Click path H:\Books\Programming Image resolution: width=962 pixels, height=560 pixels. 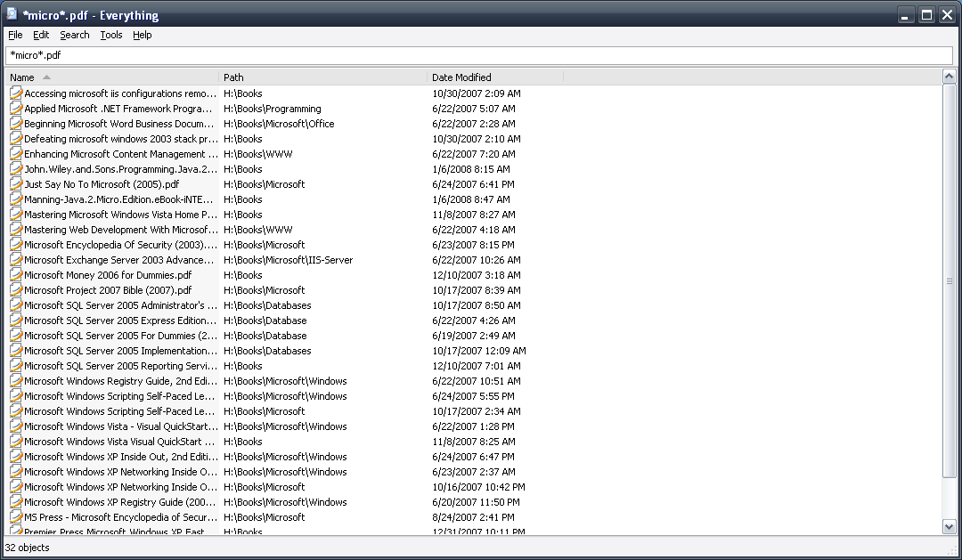tap(273, 109)
